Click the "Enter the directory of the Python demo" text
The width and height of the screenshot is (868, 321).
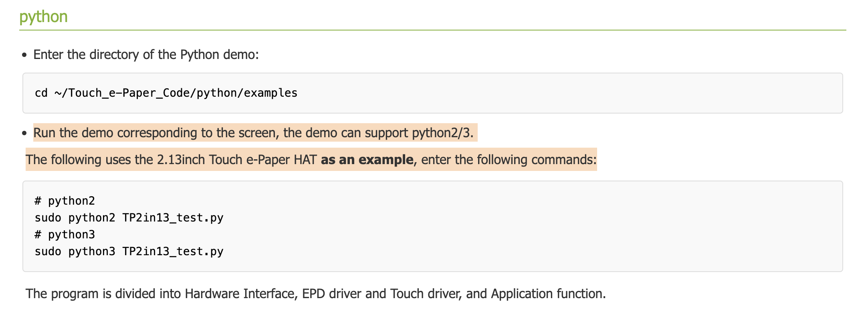146,55
